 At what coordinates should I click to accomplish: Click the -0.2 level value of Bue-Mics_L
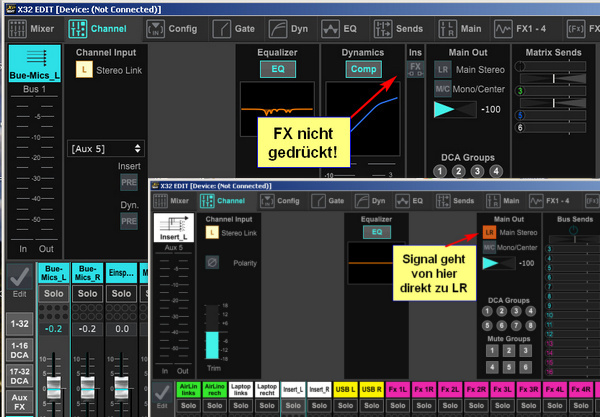(x=54, y=329)
